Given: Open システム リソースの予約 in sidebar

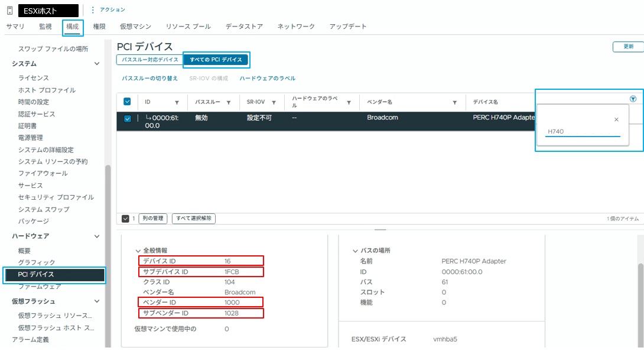Looking at the screenshot, I should pyautogui.click(x=53, y=161).
